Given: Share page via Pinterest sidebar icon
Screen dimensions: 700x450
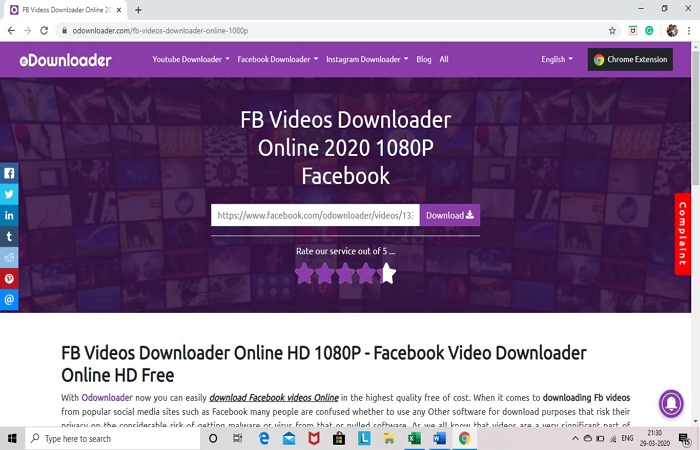Looking at the screenshot, I should tap(9, 278).
